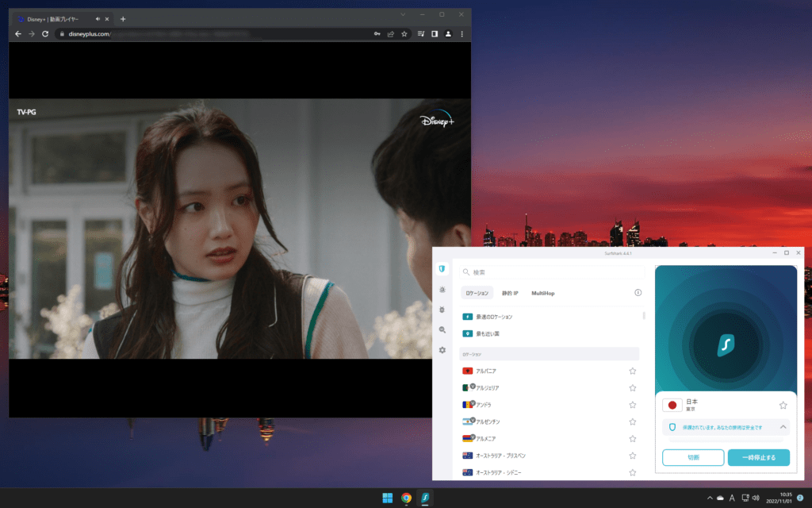
Task: Click the IME input mode A icon
Action: [x=732, y=498]
